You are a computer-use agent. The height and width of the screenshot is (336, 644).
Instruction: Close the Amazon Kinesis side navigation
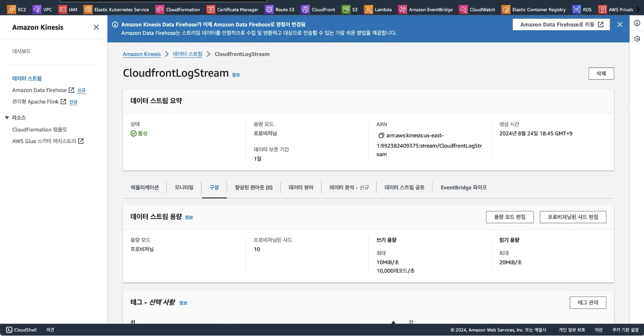click(96, 27)
